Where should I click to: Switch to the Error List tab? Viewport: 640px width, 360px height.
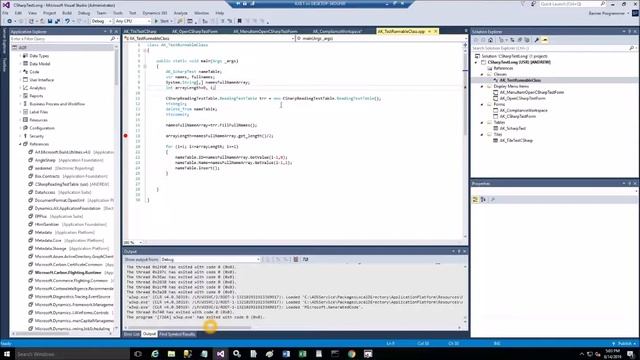coord(131,334)
